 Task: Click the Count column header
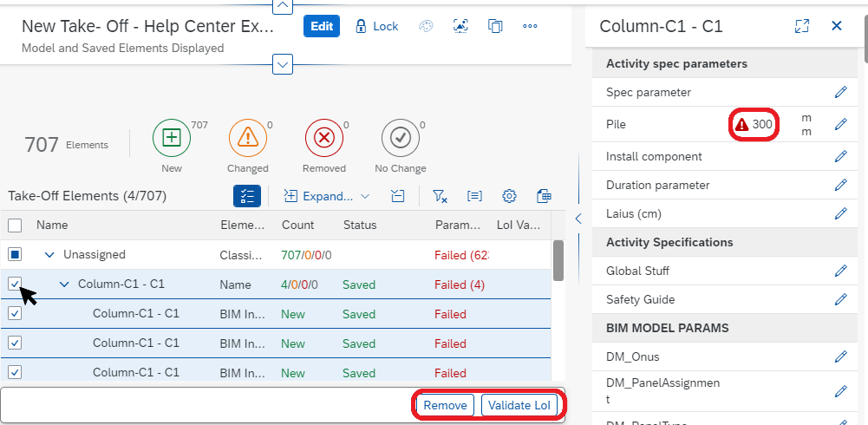297,226
